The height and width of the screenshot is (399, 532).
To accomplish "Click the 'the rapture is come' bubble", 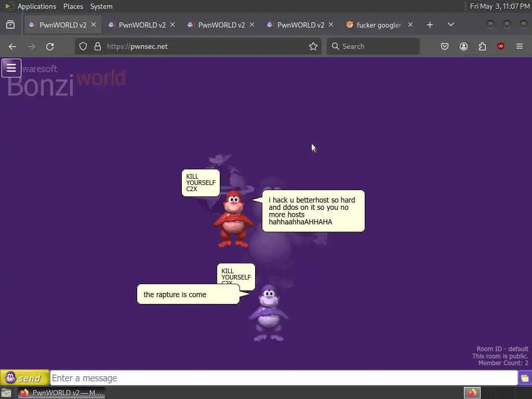I will click(188, 295).
